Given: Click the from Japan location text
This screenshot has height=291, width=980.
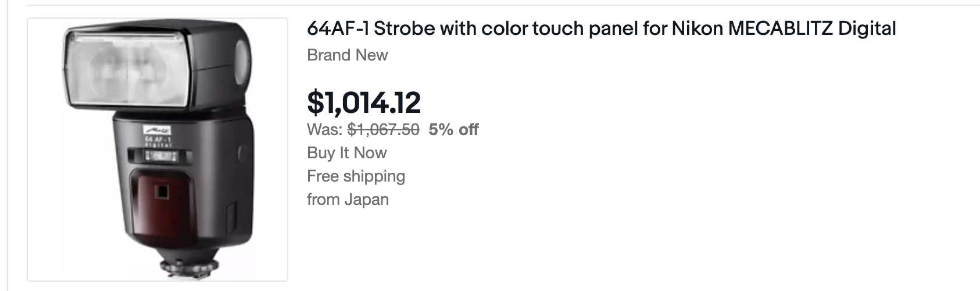Looking at the screenshot, I should pos(348,199).
